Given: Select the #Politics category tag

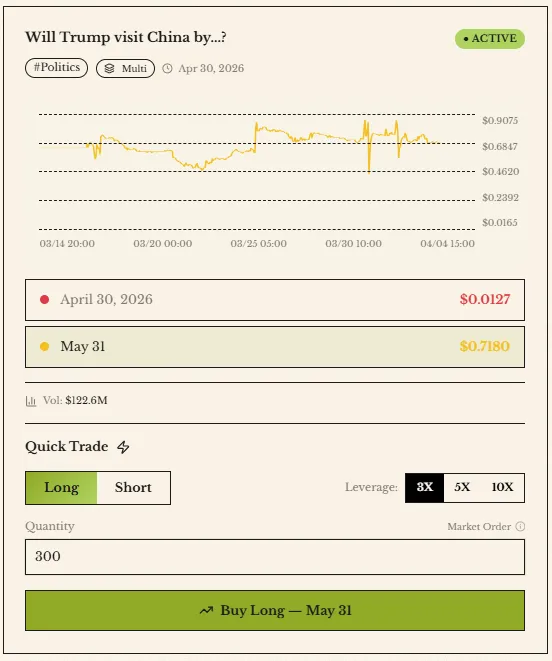Looking at the screenshot, I should coord(57,68).
